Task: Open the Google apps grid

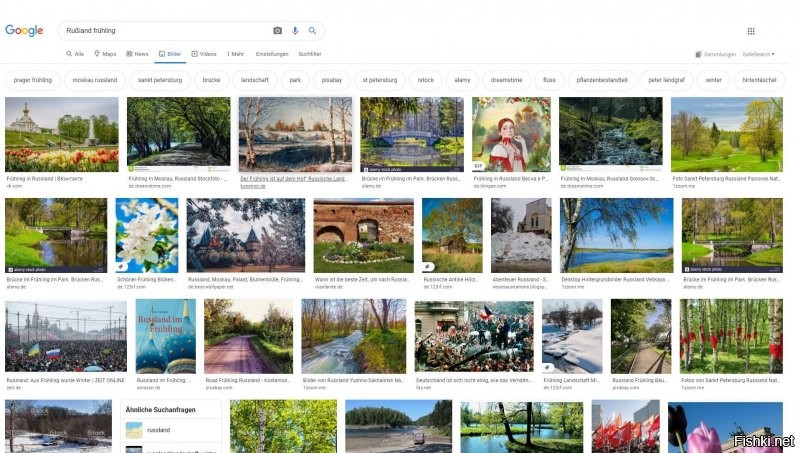Action: pos(751,31)
